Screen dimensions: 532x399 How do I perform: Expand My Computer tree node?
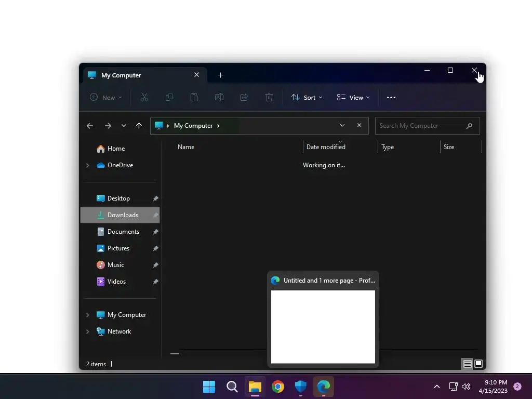pyautogui.click(x=87, y=315)
